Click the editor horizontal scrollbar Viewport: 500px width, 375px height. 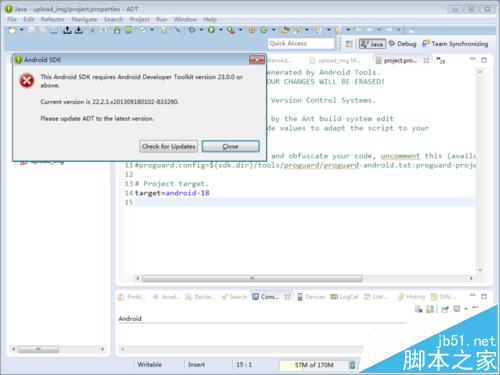(x=252, y=278)
